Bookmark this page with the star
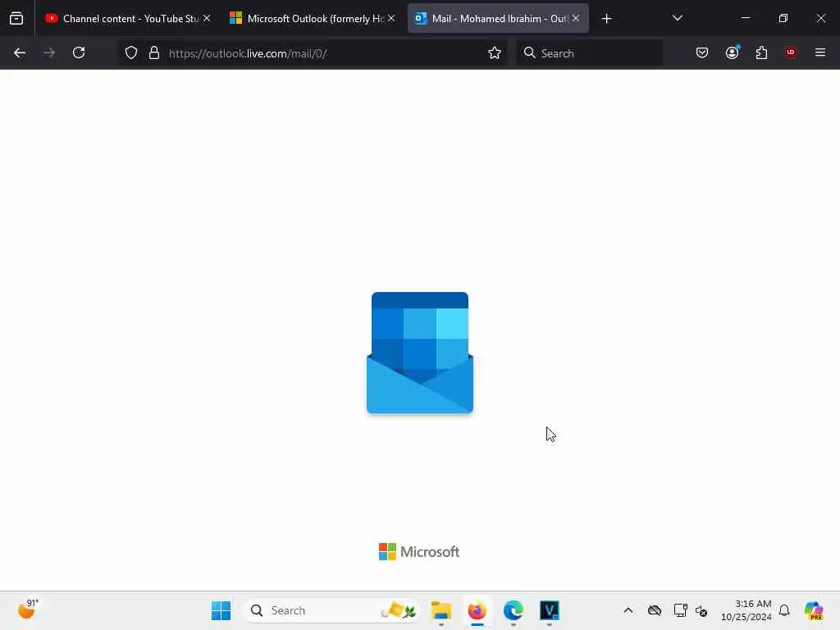The image size is (840, 630). pos(495,52)
